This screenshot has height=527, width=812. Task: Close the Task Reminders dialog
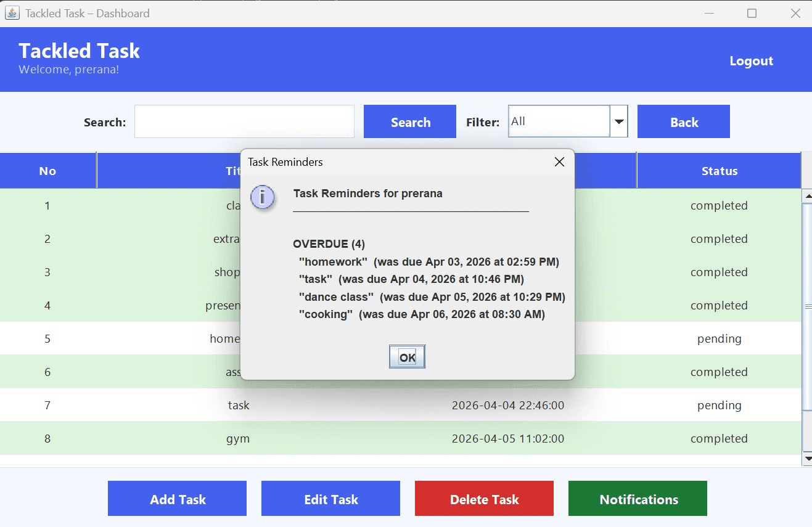tap(559, 162)
